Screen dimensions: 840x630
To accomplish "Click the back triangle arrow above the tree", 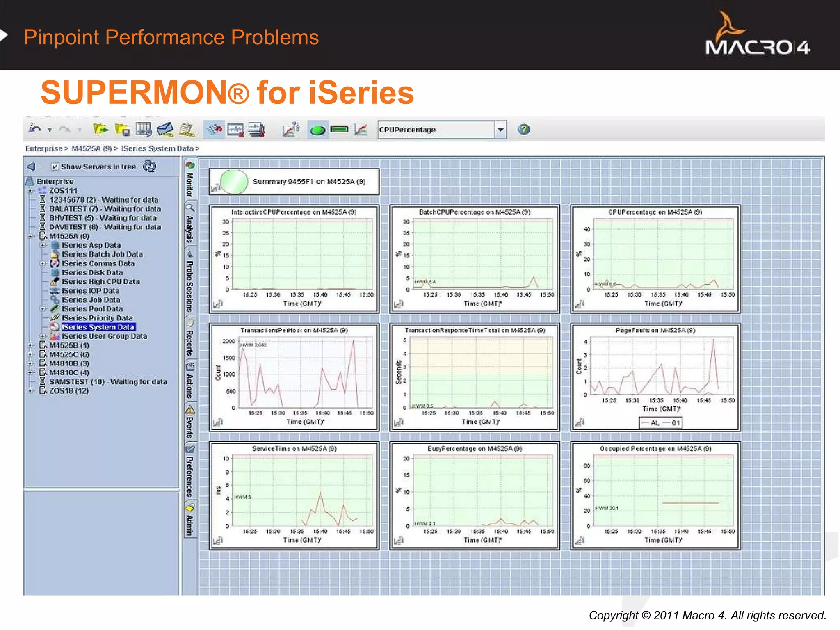I will (x=31, y=167).
